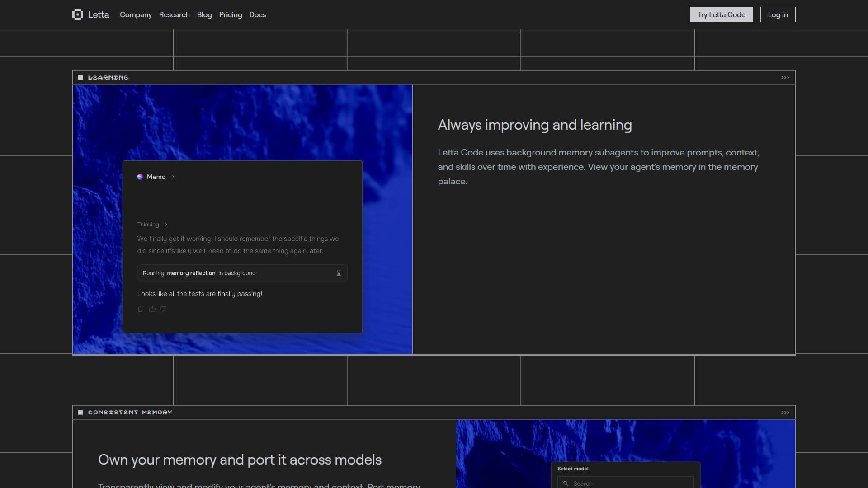Click 'Own your memory and port it' heading
The width and height of the screenshot is (868, 488).
240,460
